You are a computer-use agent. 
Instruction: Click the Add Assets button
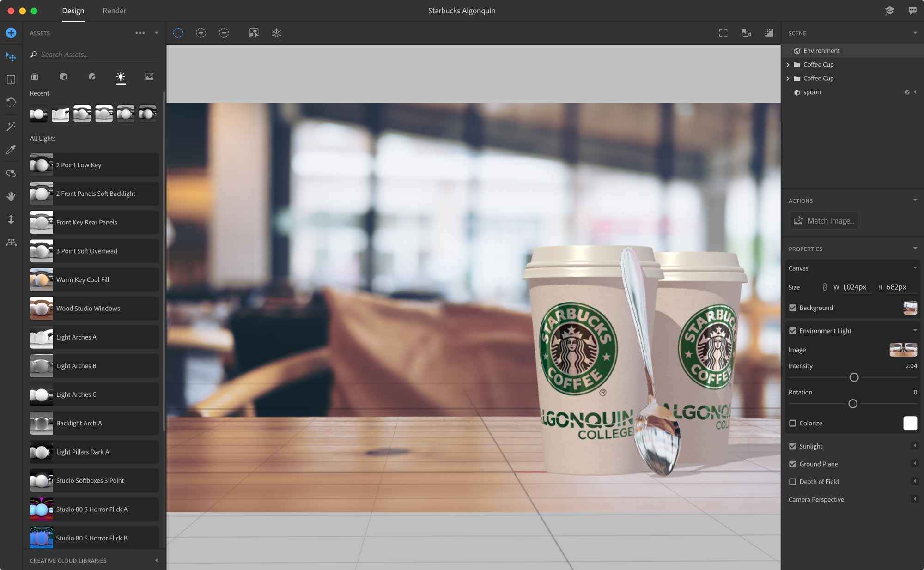(11, 32)
